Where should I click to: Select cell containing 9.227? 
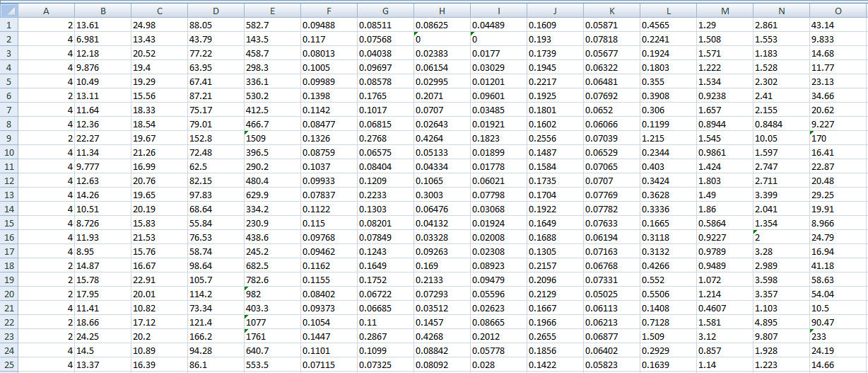838,124
